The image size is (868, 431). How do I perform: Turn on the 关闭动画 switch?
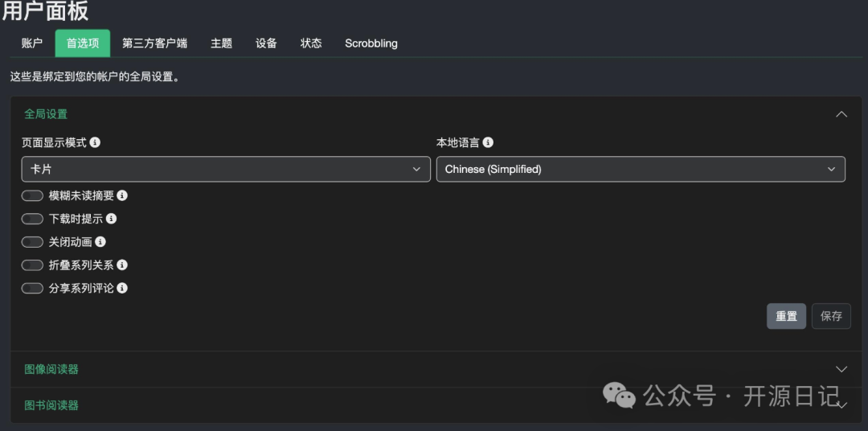tap(32, 241)
